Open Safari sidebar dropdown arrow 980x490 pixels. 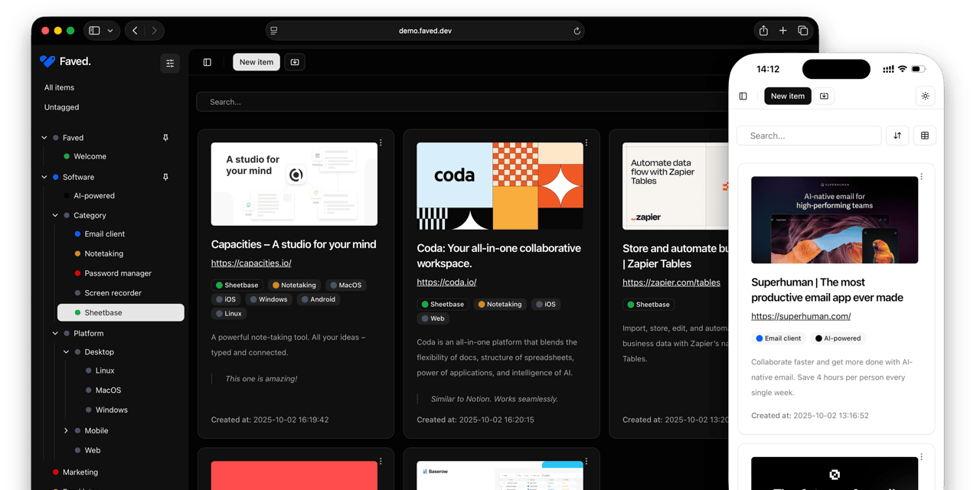point(110,31)
